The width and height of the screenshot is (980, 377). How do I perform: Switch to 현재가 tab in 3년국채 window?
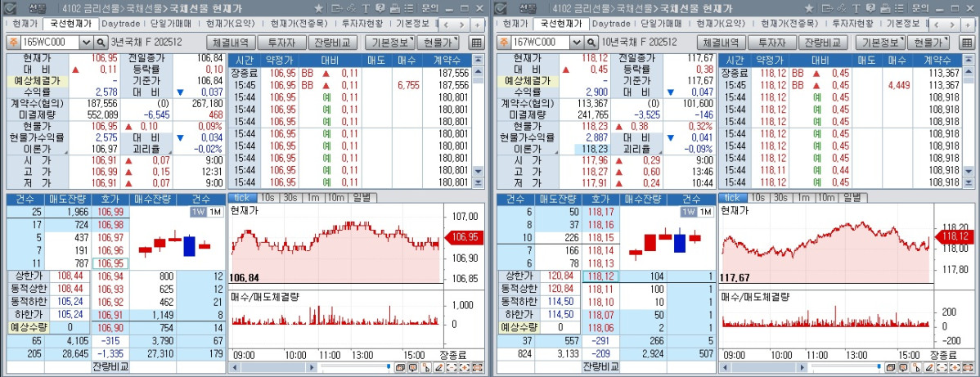coord(25,24)
